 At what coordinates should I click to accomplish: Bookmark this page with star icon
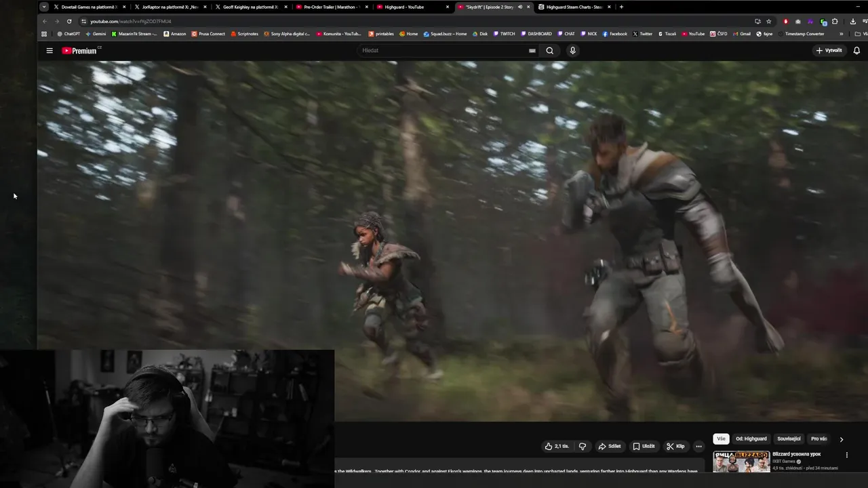[768, 21]
